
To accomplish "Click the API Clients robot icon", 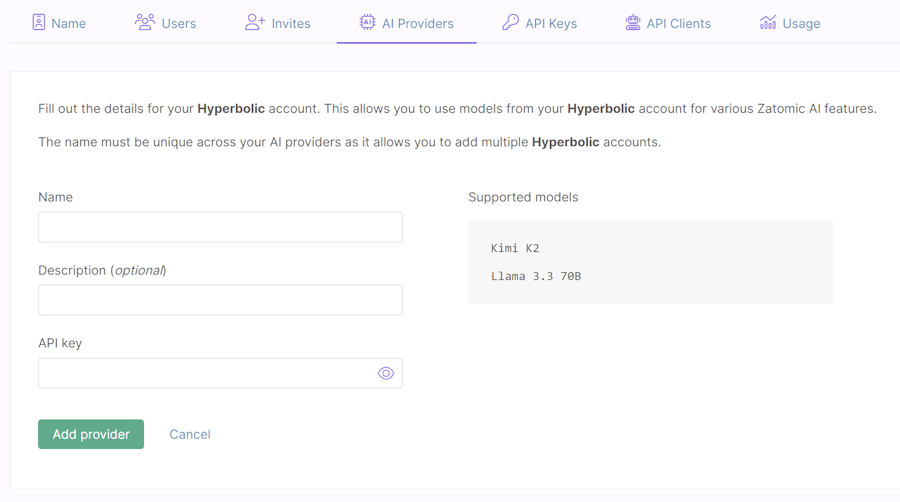I will pos(633,22).
